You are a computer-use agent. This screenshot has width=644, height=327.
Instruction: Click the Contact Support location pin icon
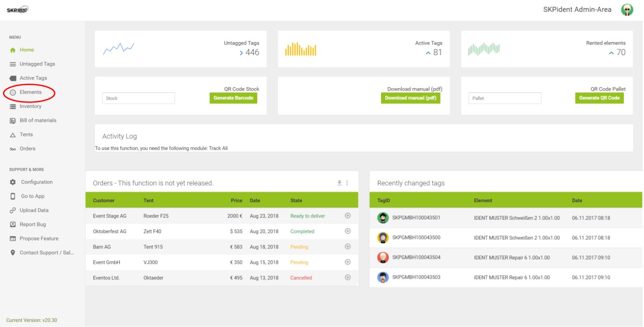point(13,253)
